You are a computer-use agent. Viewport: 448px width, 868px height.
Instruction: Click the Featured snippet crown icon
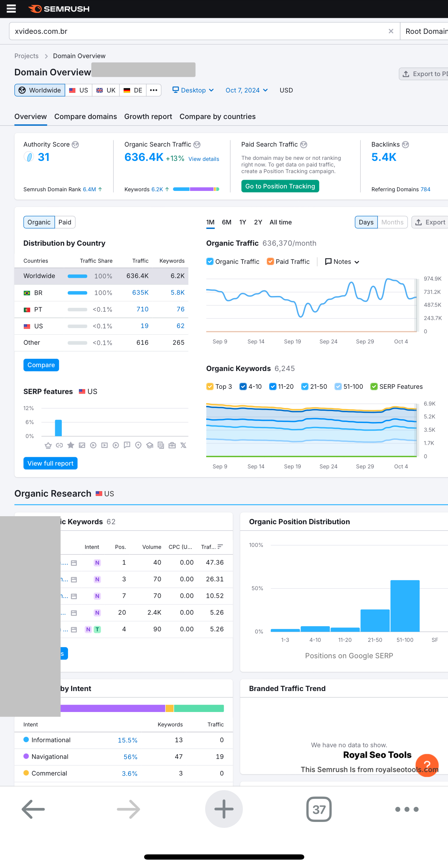[x=48, y=445]
